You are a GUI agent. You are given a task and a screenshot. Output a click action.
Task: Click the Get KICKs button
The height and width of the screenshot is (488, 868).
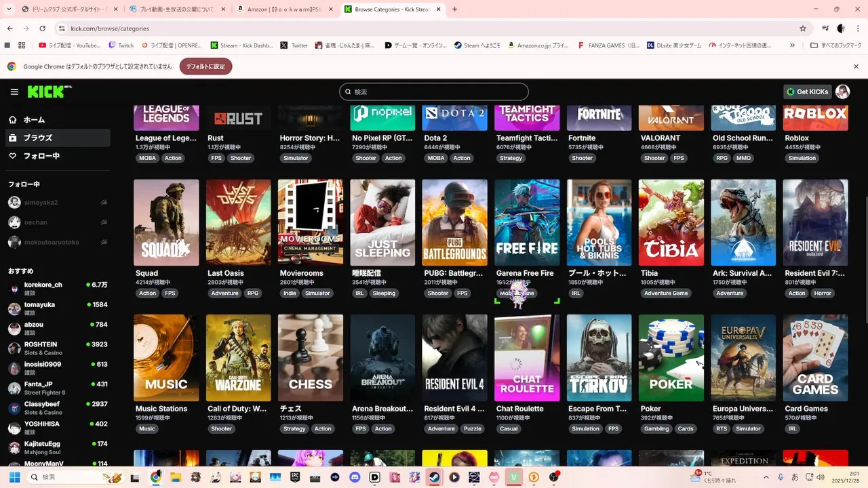pyautogui.click(x=807, y=91)
